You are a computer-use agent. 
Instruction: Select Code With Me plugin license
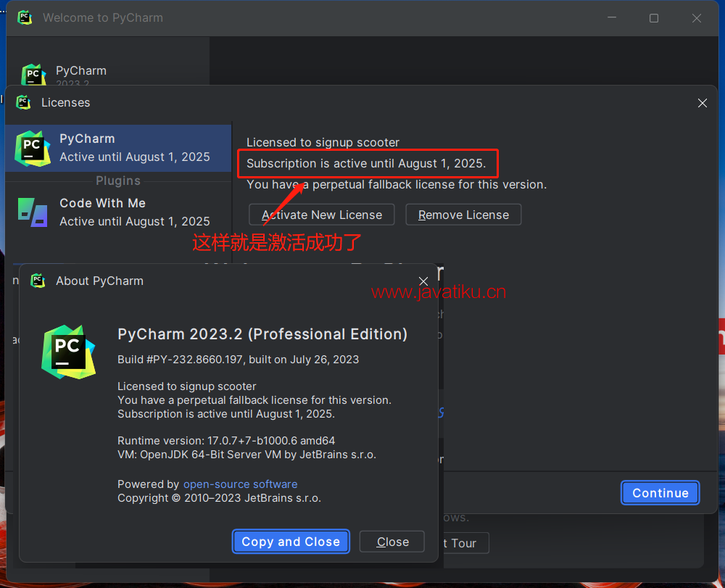coord(118,212)
